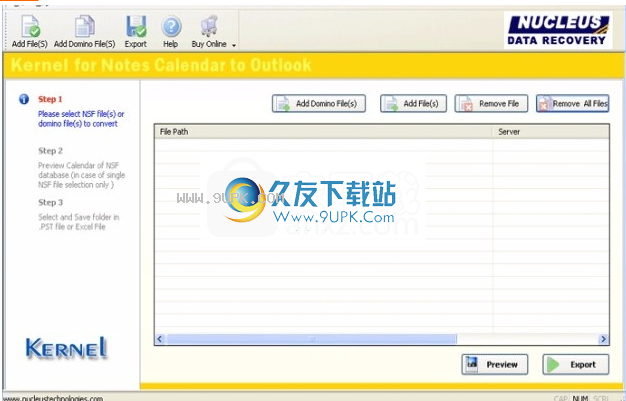The image size is (626, 401).
Task: Click the Remove All Files button
Action: (x=573, y=104)
